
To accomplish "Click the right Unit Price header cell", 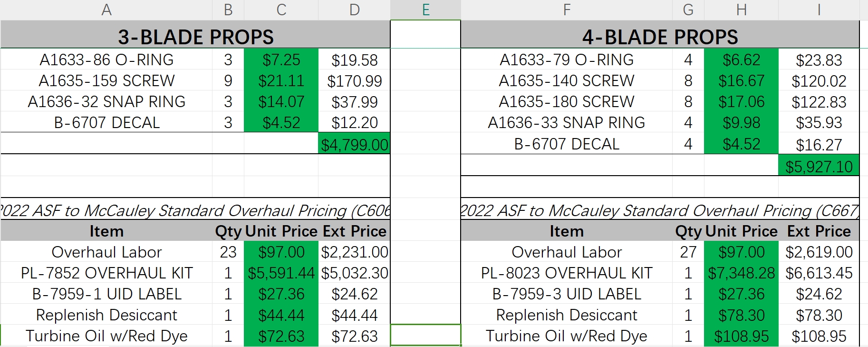I will click(x=741, y=231).
